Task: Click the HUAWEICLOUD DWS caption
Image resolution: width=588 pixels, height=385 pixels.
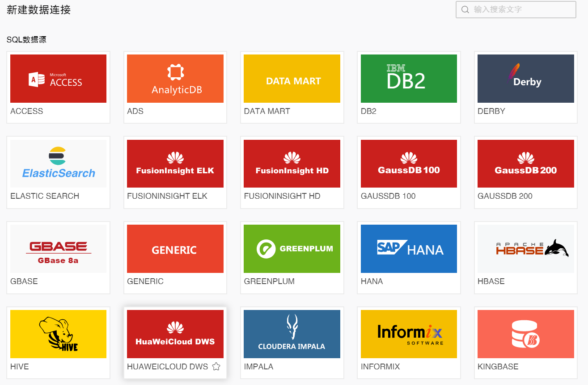Action: coord(168,367)
